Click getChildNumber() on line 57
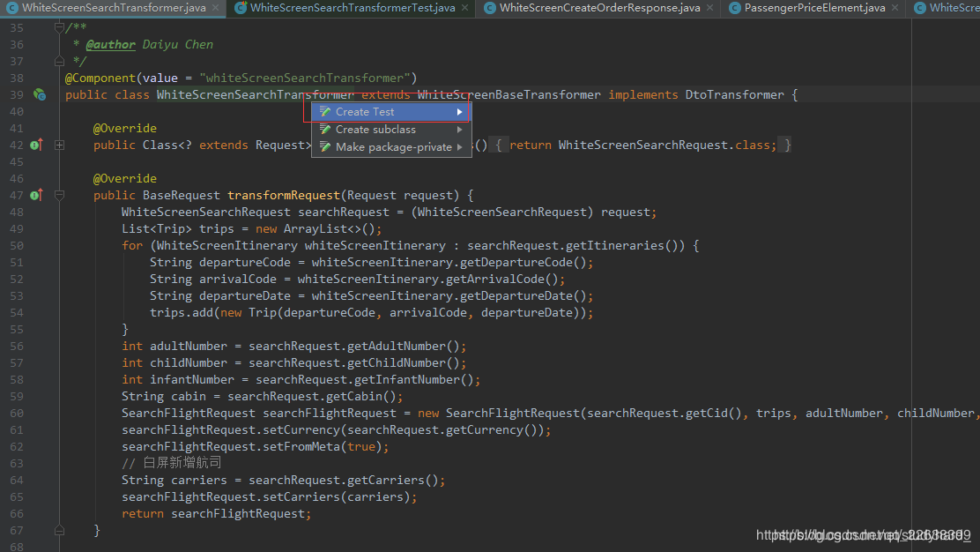 click(403, 362)
